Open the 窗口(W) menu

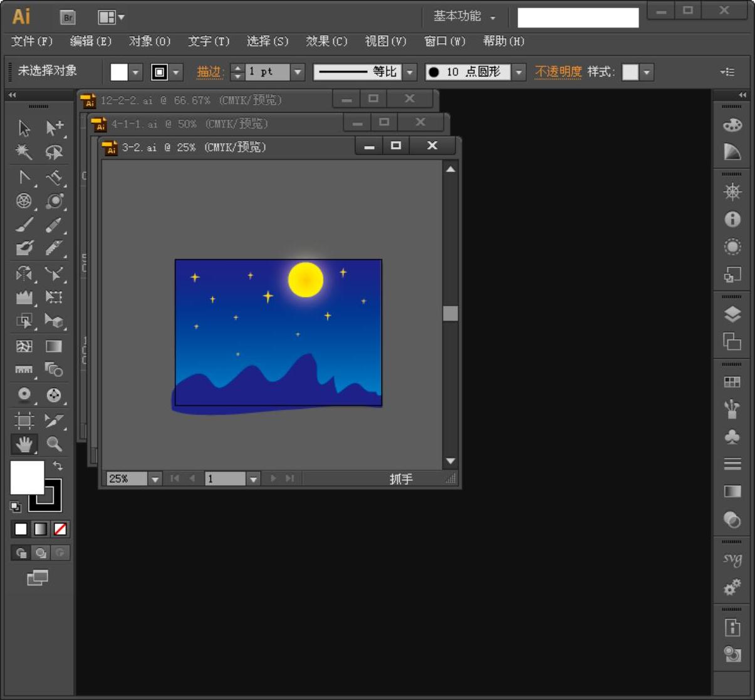(445, 41)
